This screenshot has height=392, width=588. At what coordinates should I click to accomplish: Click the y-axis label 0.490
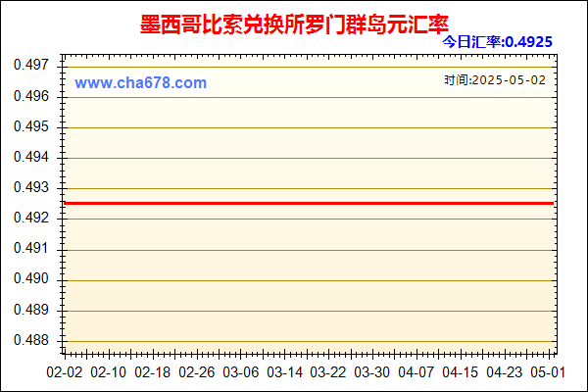pos(31,278)
